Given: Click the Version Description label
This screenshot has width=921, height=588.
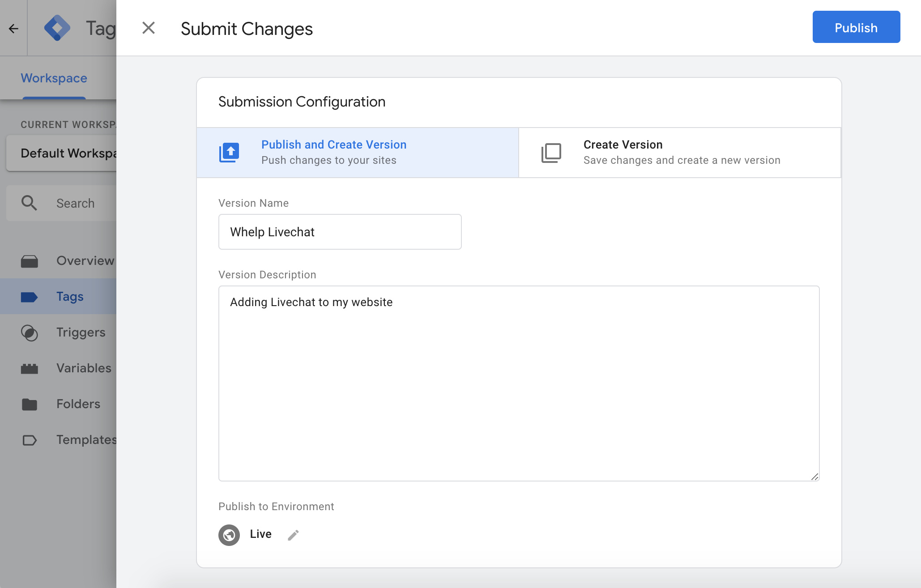Looking at the screenshot, I should 267,275.
